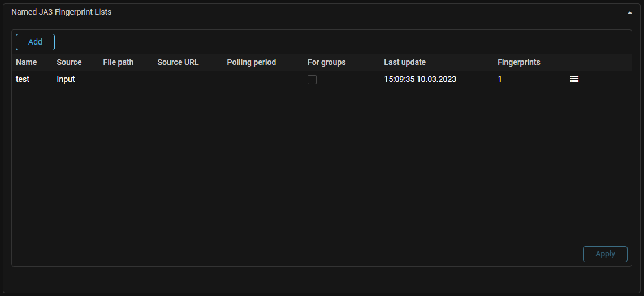The height and width of the screenshot is (296, 644).
Task: Click the Last update column header
Action: click(x=405, y=62)
